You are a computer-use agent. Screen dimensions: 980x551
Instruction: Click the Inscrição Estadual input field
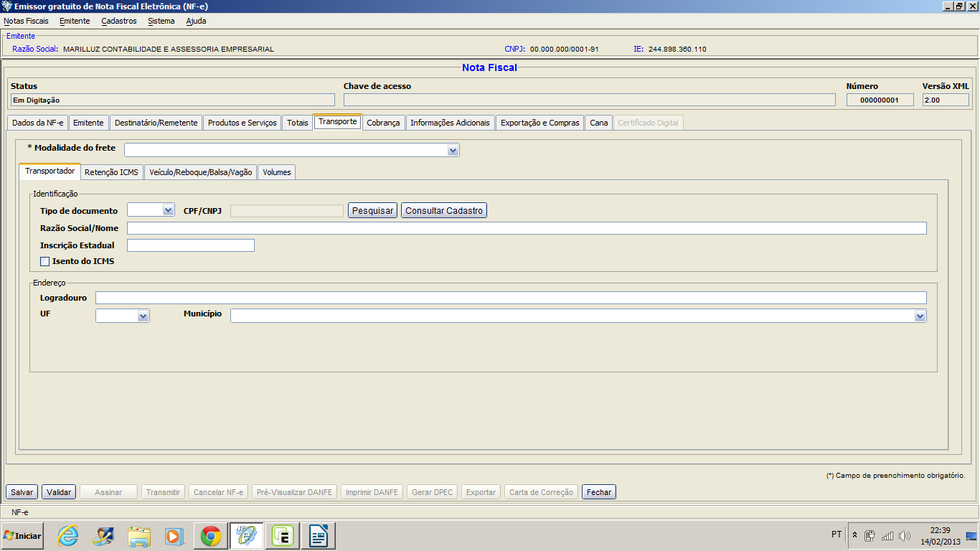[191, 245]
